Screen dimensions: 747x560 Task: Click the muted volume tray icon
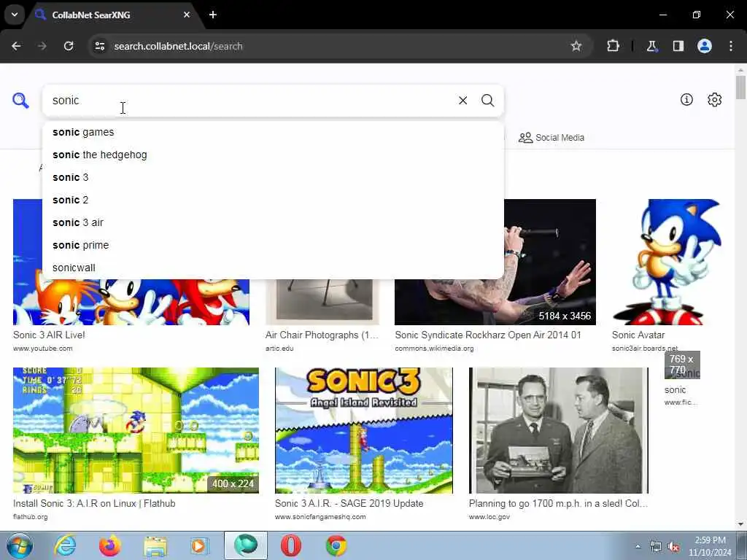click(x=673, y=546)
